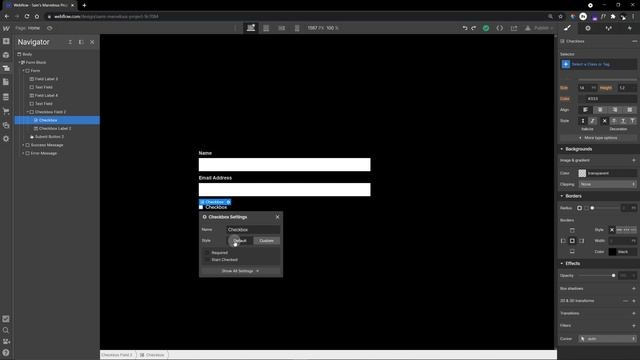Open the CMS Collections panel icon
Image resolution: width=640 pixels, height=360 pixels.
[6, 97]
